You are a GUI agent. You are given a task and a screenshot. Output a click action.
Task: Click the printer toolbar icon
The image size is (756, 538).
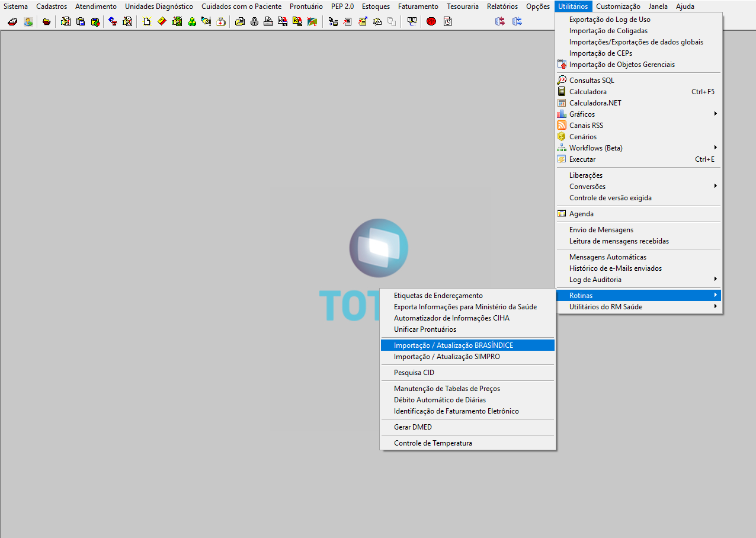point(268,22)
